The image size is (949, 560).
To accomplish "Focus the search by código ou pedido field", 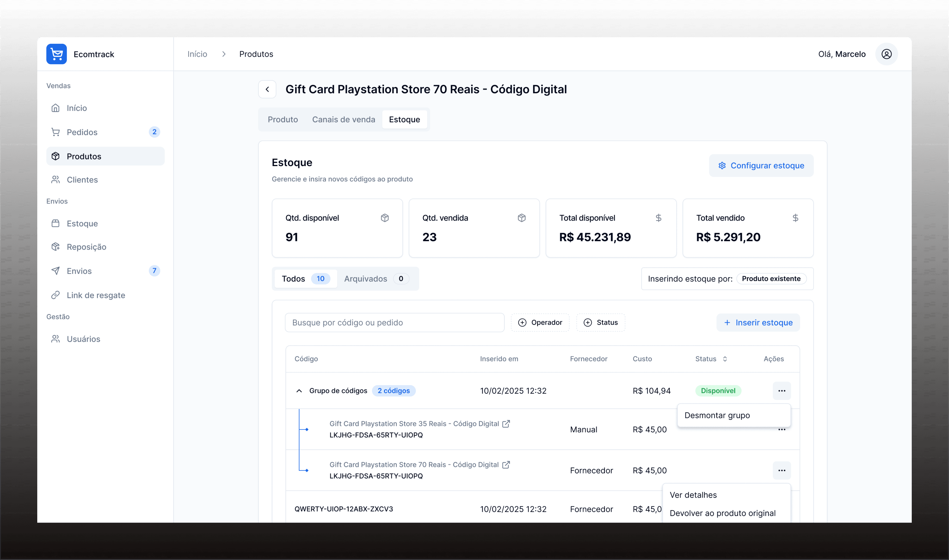I will click(x=394, y=323).
